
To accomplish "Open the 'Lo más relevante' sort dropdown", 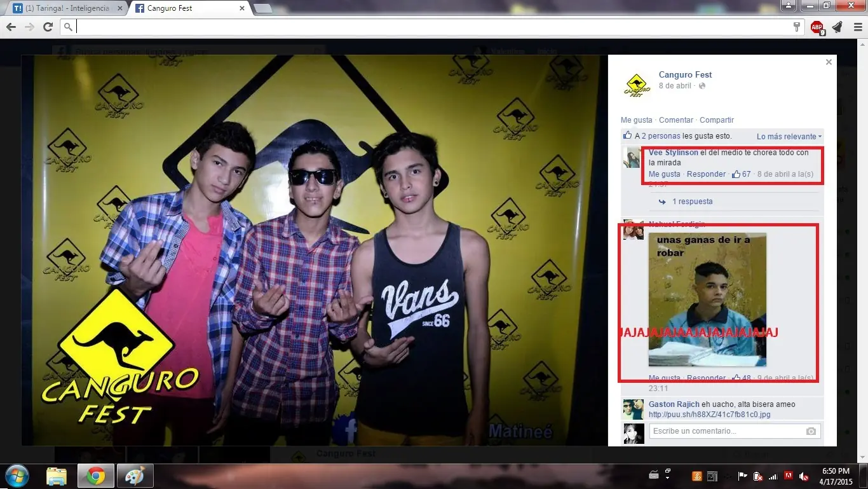I will (789, 137).
